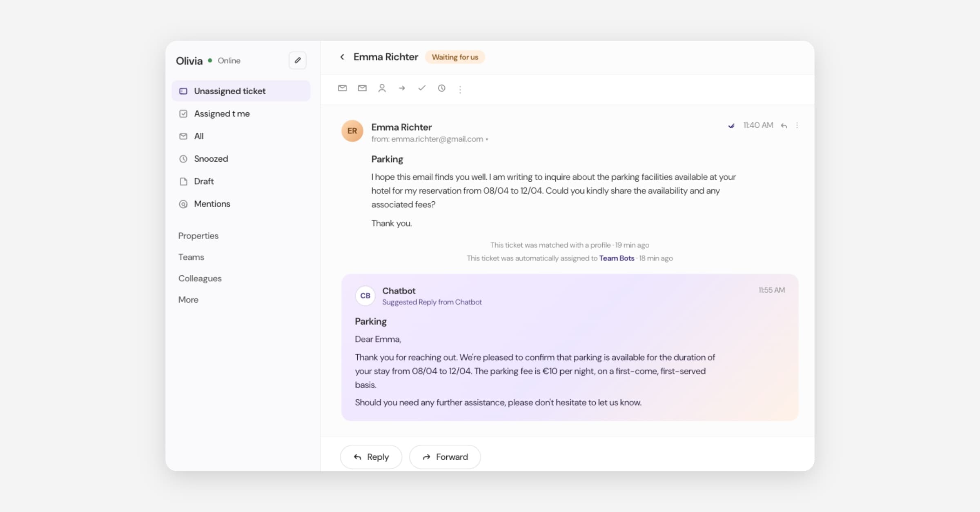Click the Unassigned ticket sidebar icon

click(x=183, y=91)
